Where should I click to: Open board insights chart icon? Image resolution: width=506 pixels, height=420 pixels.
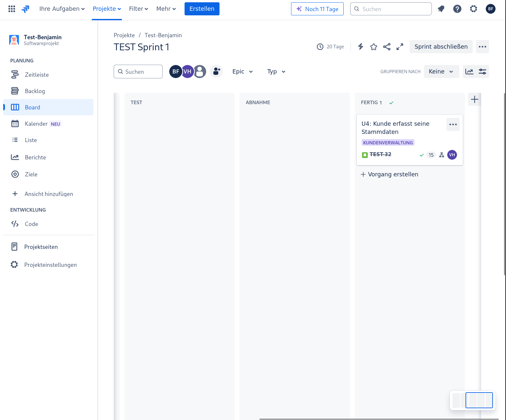tap(469, 72)
